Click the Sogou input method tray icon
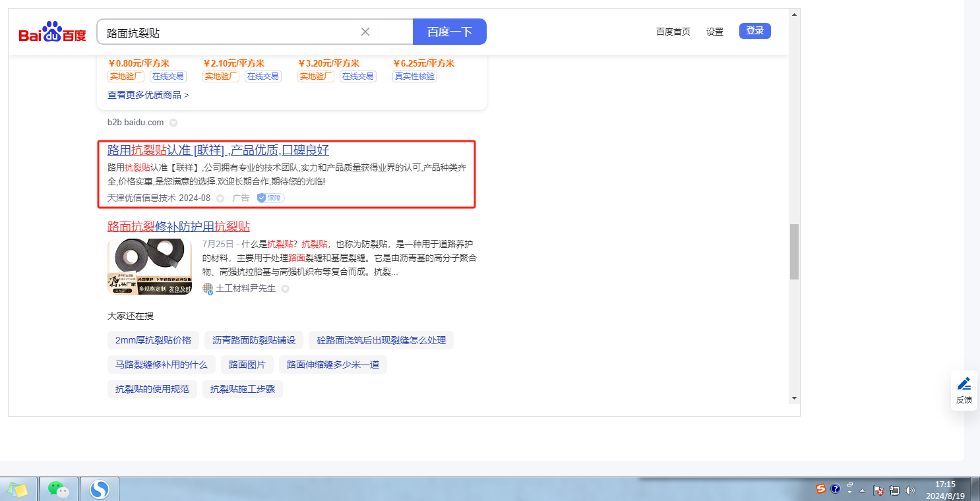Screen dimensions: 980x501 [821, 489]
